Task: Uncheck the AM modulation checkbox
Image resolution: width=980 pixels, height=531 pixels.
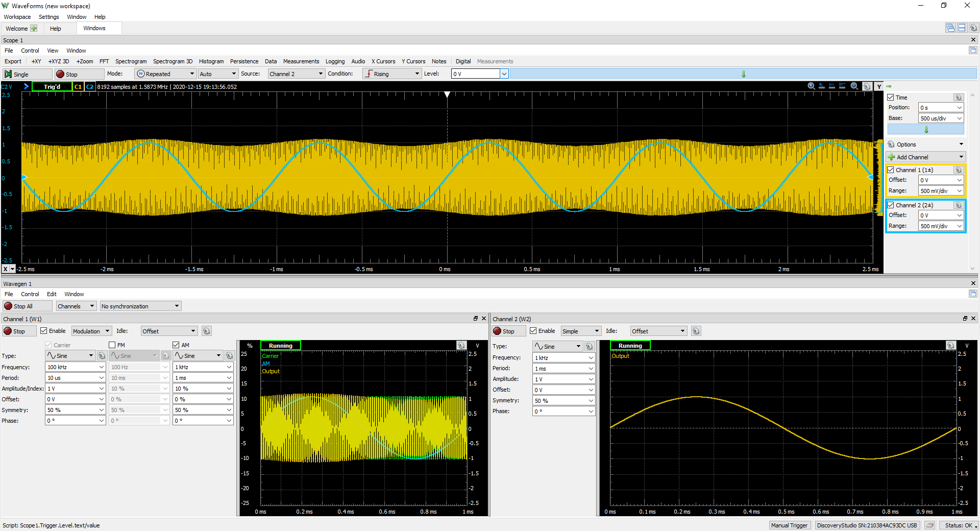Action: (x=176, y=345)
